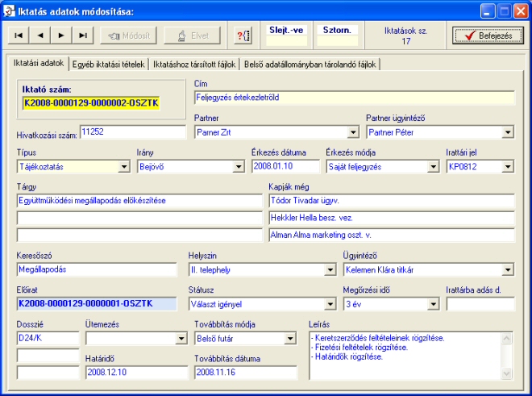Click the Befejezés button
The height and width of the screenshot is (396, 532).
488,35
